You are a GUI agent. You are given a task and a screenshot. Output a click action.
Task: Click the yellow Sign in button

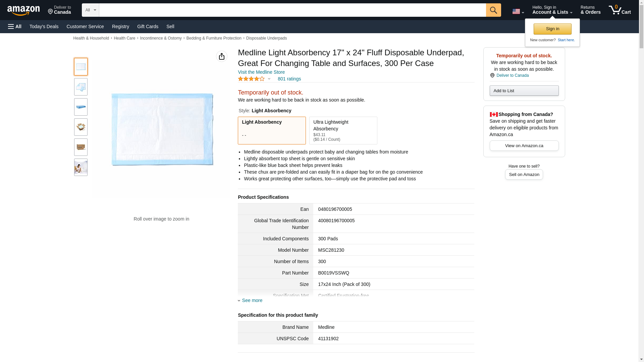click(x=552, y=29)
